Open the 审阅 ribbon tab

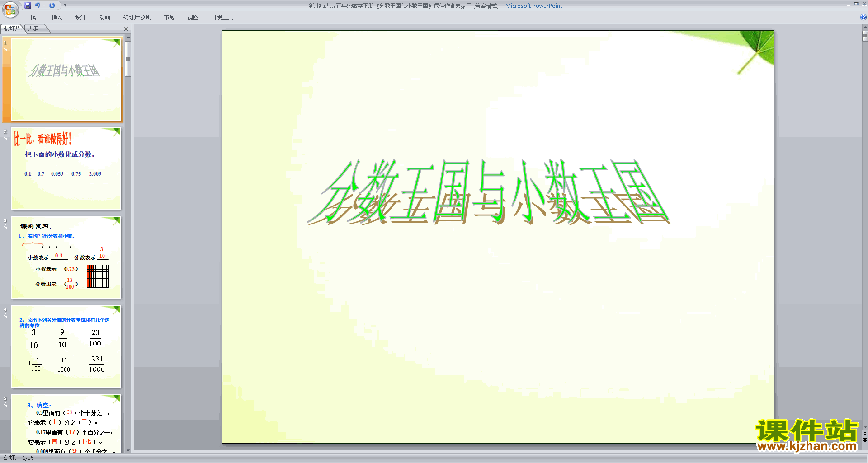(169, 18)
